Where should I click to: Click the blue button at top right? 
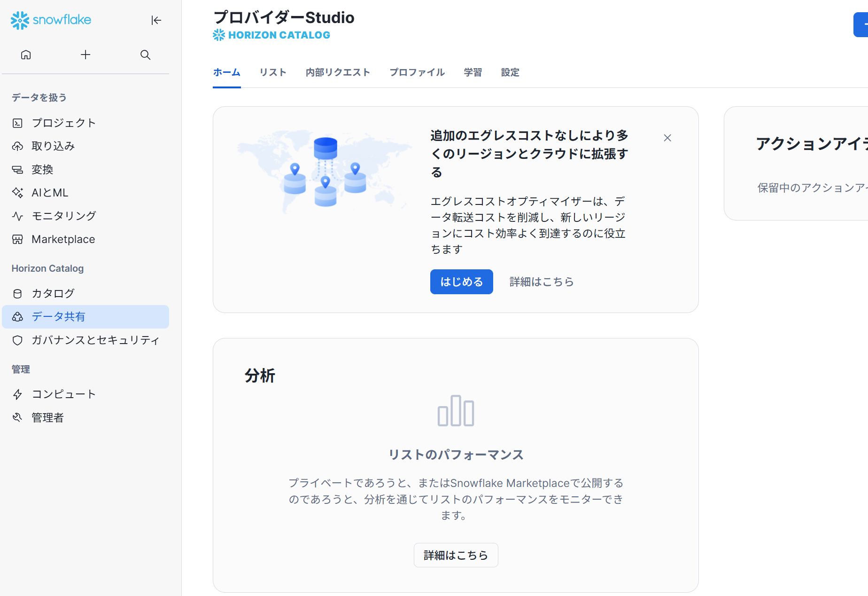[x=860, y=25]
